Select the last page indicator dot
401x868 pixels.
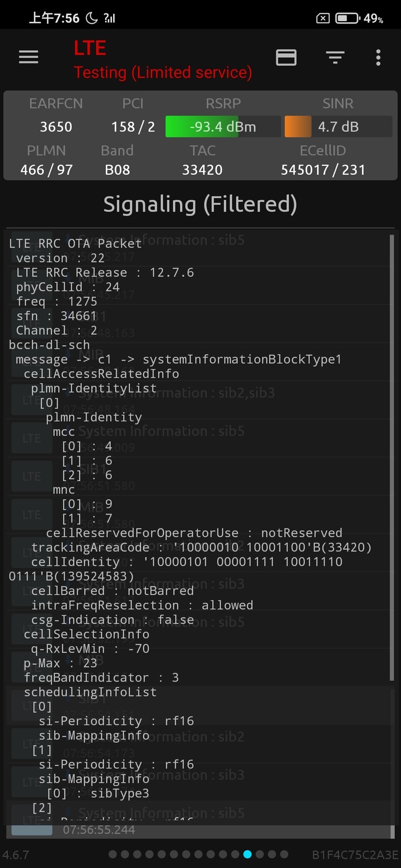tap(284, 854)
